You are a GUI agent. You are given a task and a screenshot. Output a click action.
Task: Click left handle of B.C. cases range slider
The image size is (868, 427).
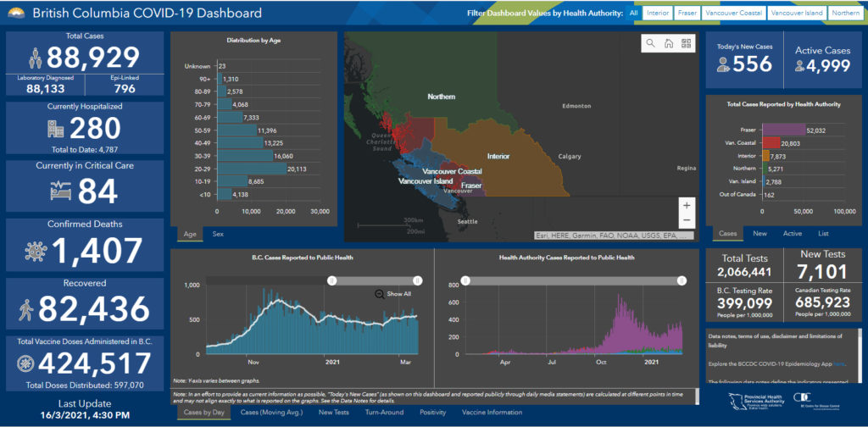[332, 280]
